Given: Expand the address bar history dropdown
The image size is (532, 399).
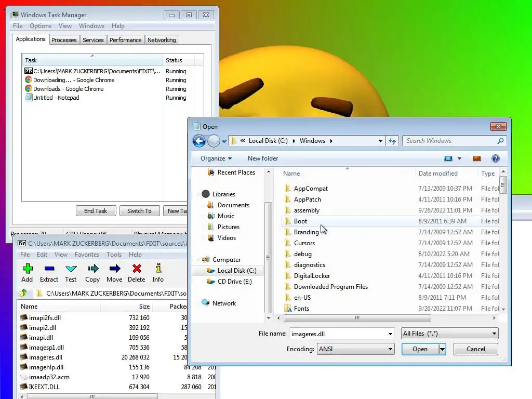Looking at the screenshot, I should (x=380, y=141).
